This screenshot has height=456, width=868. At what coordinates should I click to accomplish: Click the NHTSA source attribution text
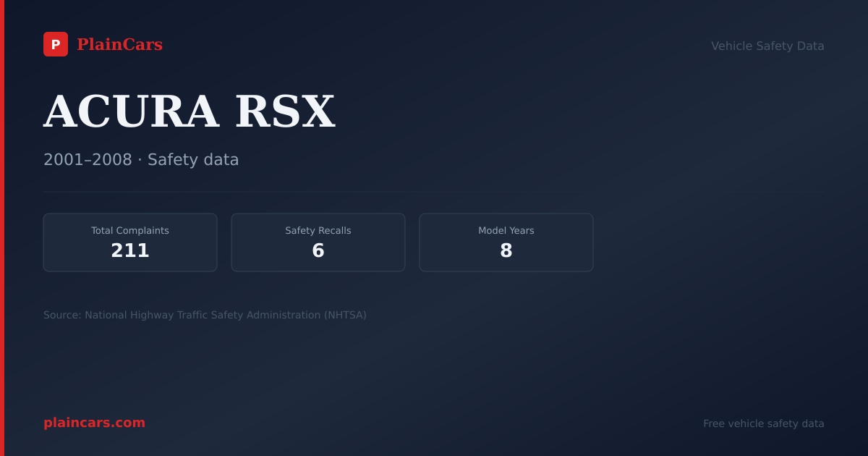click(x=205, y=315)
